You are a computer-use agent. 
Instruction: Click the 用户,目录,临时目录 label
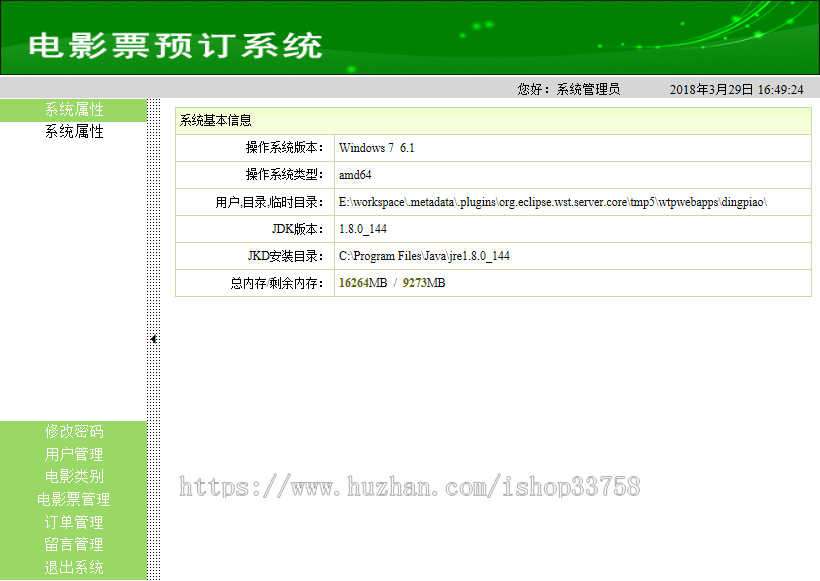point(270,202)
